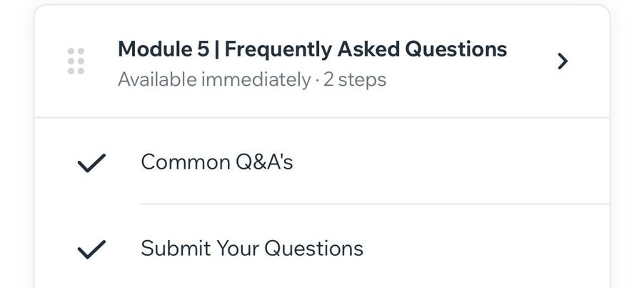Click the '2 steps' count text

pos(355,80)
